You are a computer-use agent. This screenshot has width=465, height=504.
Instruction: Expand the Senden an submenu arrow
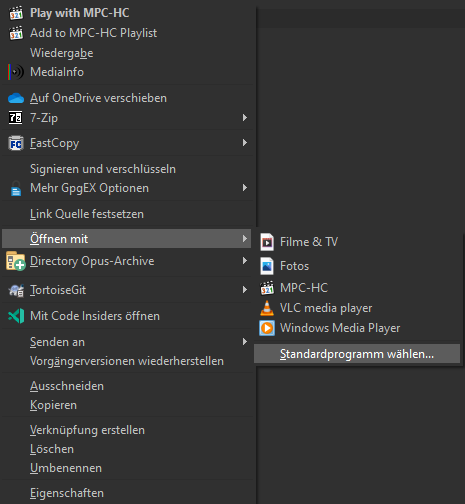click(245, 342)
